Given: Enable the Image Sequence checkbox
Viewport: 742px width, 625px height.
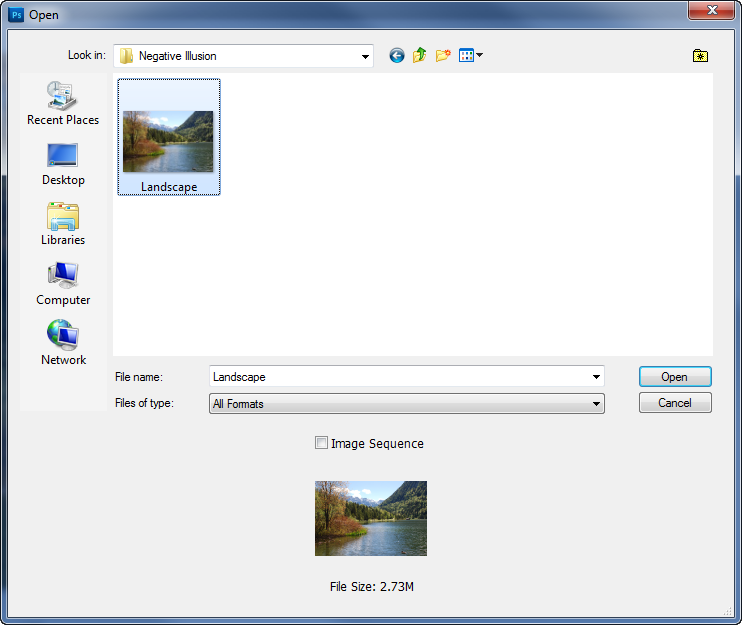Looking at the screenshot, I should point(321,443).
